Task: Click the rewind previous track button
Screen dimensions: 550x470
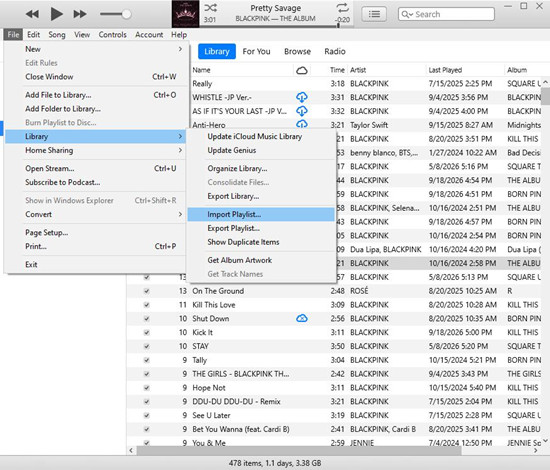Action: tap(32, 14)
